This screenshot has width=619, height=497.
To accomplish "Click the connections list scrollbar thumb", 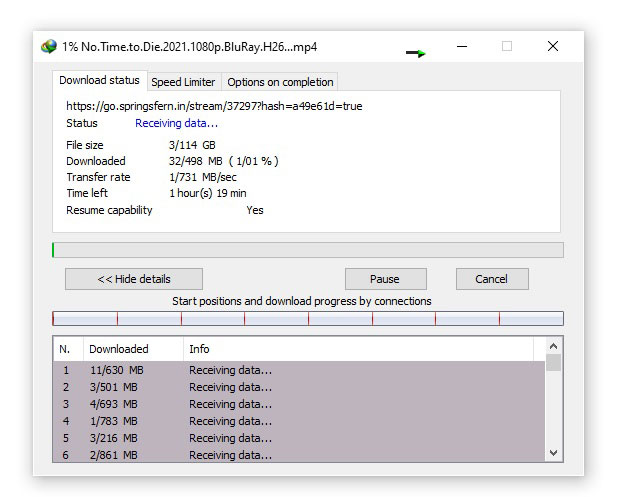I will click(553, 362).
